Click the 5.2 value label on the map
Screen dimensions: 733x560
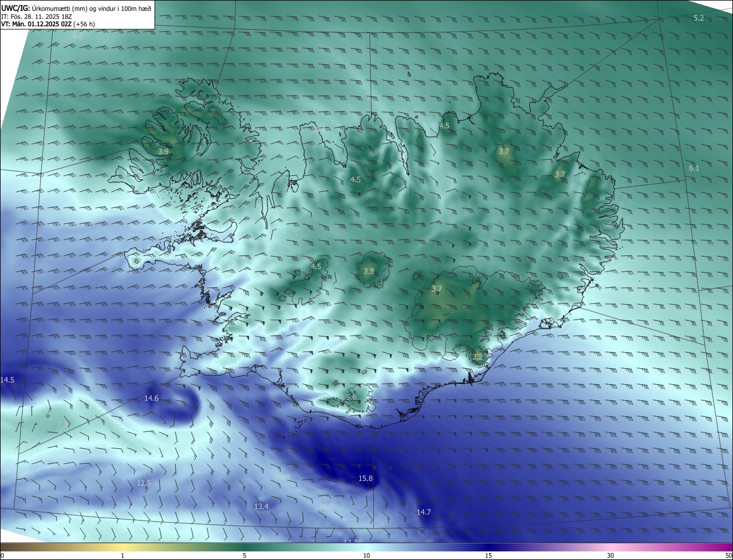(x=699, y=18)
